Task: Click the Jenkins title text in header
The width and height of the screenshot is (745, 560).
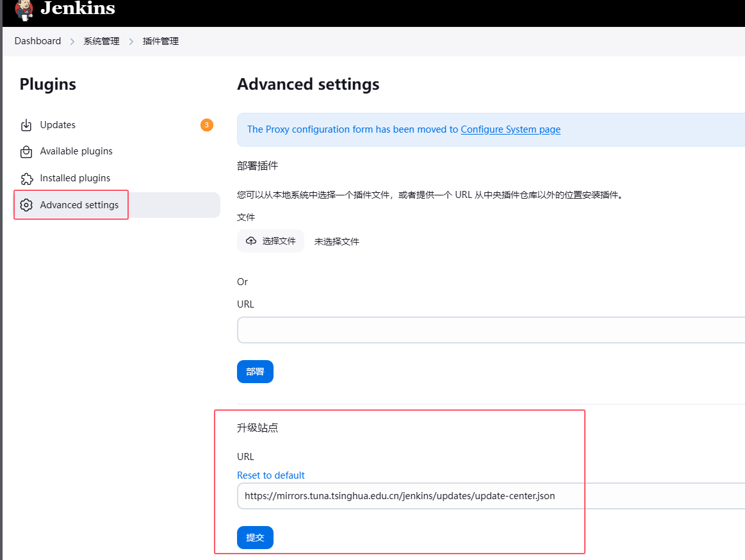Action: (x=78, y=8)
